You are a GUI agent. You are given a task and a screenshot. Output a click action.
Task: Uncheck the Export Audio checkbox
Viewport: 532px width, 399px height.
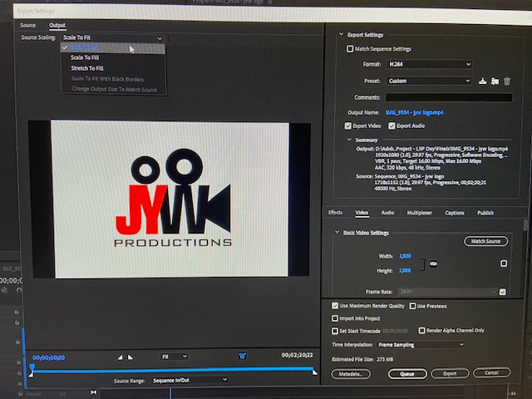[392, 126]
